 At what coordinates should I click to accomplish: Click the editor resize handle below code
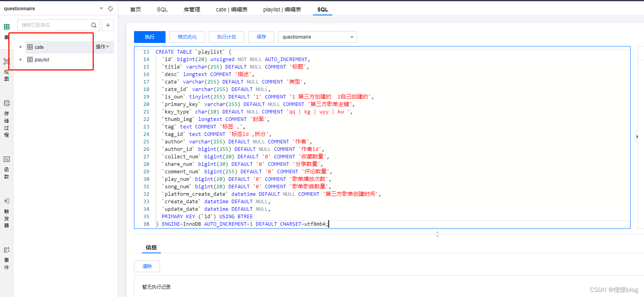437,234
